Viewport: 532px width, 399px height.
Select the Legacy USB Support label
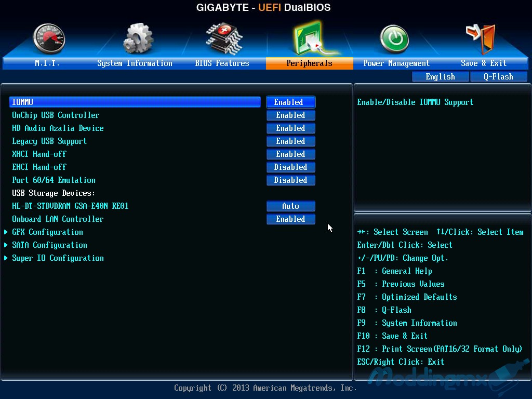(49, 141)
